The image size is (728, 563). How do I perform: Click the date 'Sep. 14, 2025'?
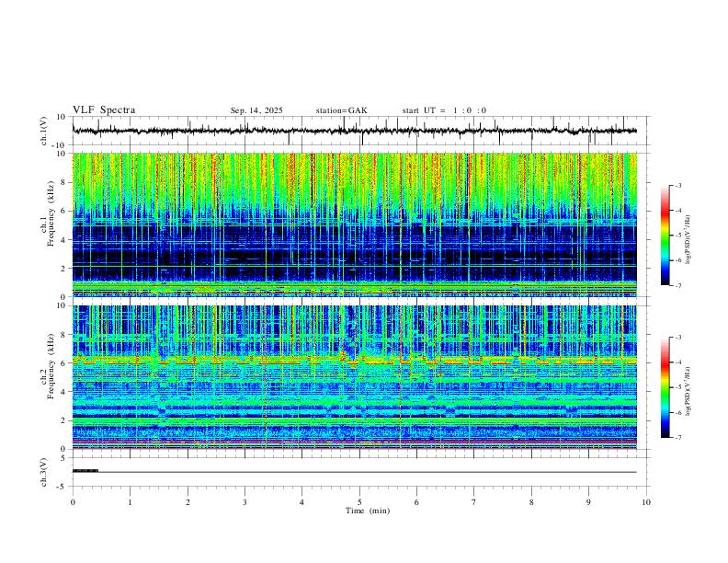[256, 110]
